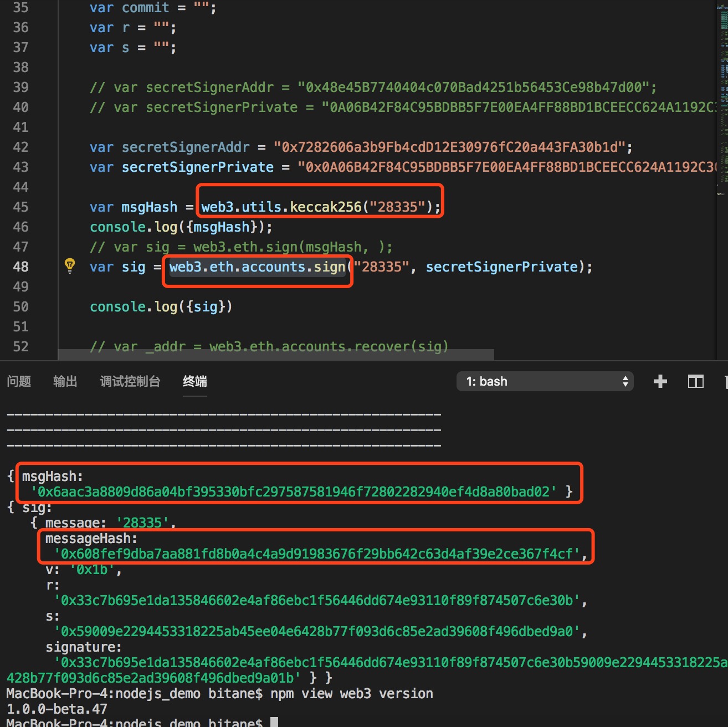Click the active 终端 (Terminal) tab
This screenshot has width=728, height=727.
pyautogui.click(x=194, y=381)
